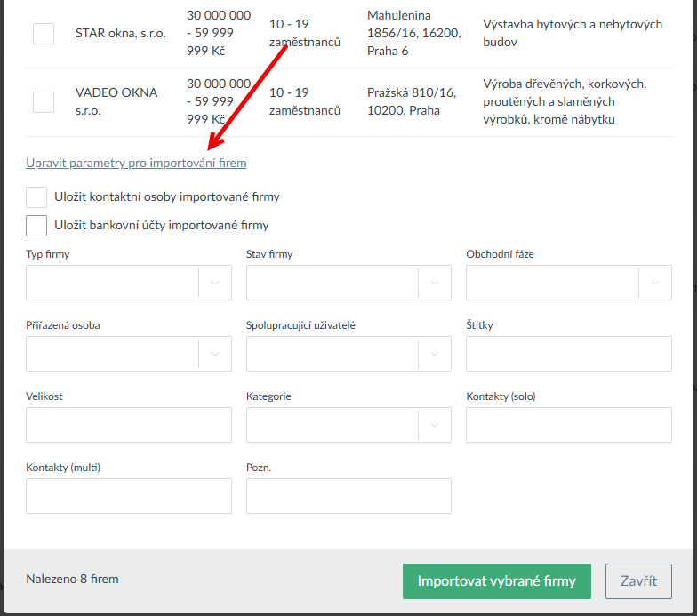Viewport: 697px width, 616px height.
Task: Focus the Kontakty (multi) input field
Action: (x=129, y=496)
